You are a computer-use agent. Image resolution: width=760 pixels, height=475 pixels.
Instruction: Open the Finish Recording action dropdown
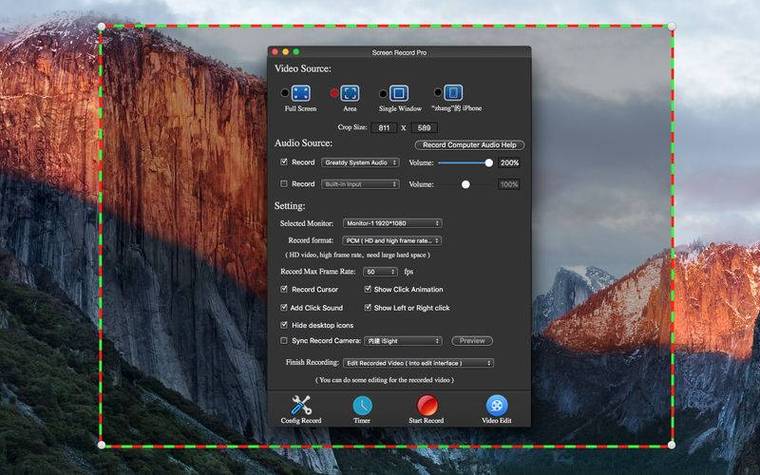tap(418, 363)
